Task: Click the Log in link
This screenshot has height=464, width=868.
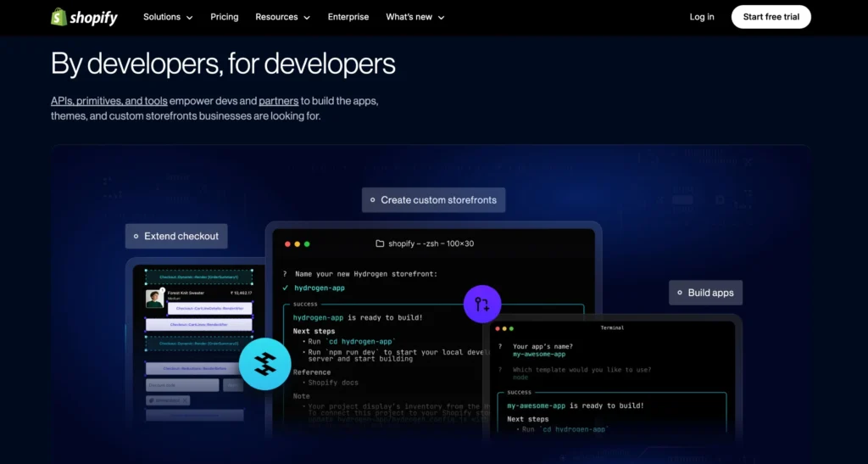Action: click(702, 17)
